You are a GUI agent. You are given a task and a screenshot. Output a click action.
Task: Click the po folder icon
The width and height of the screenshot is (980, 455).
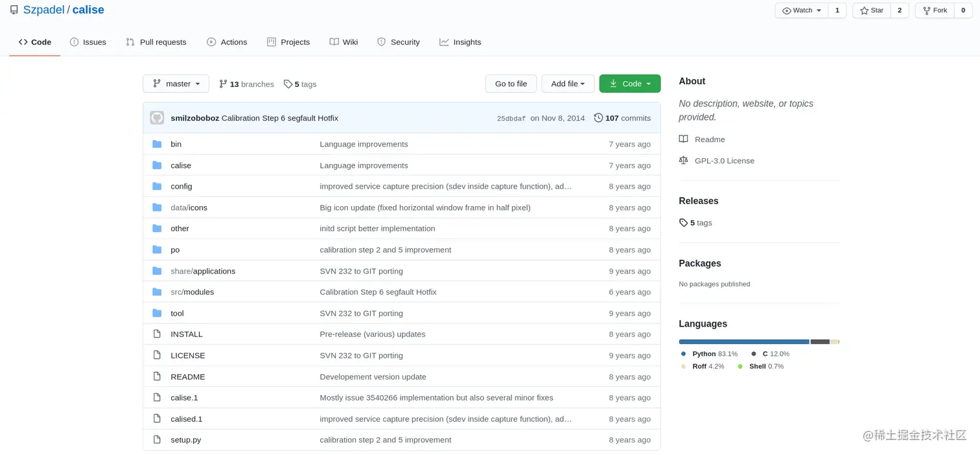tap(157, 250)
